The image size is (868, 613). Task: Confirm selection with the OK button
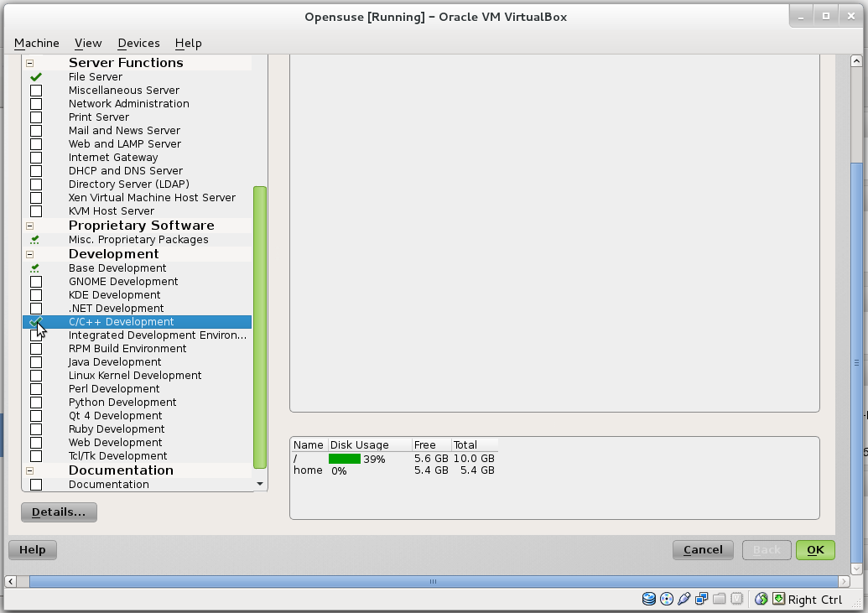point(814,549)
